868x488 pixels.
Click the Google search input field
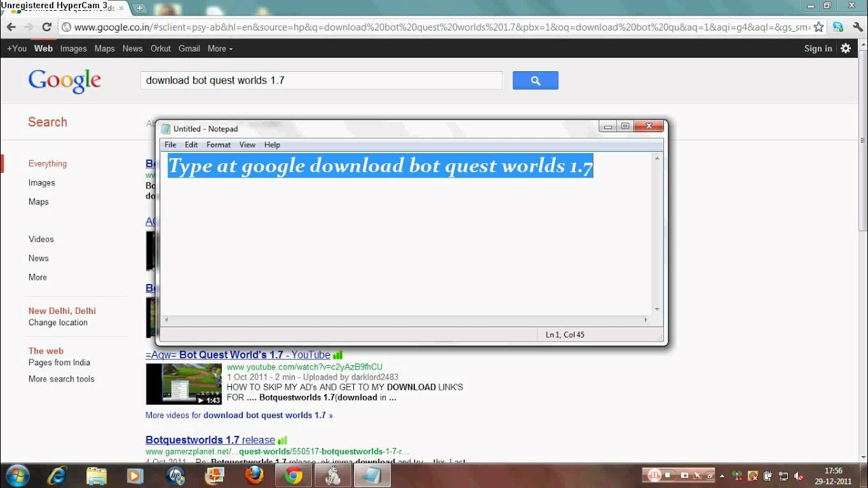pyautogui.click(x=321, y=81)
